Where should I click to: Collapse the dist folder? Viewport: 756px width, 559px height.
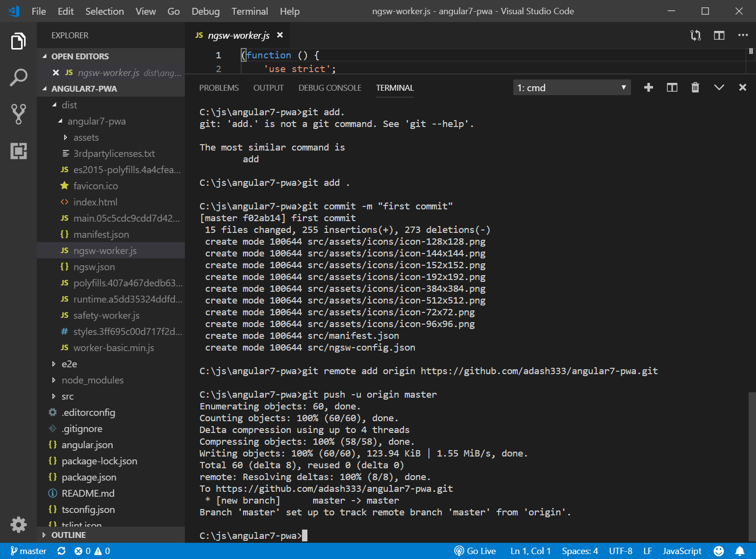point(69,105)
